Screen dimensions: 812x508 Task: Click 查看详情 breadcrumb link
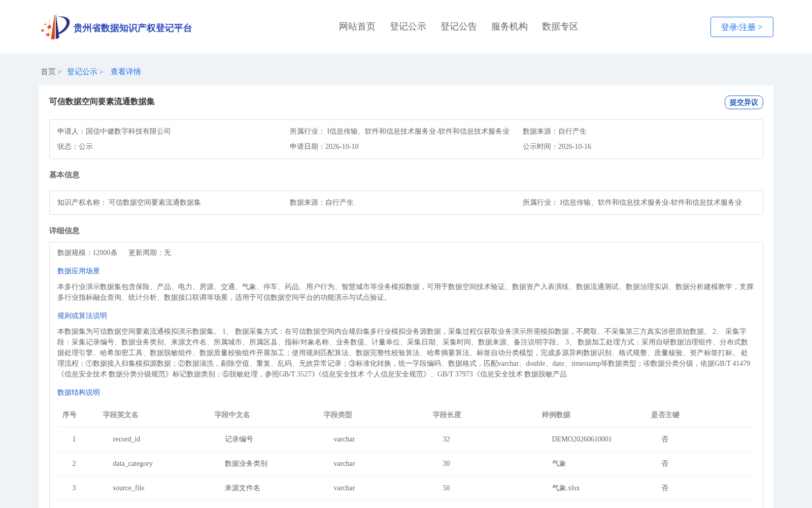(126, 72)
